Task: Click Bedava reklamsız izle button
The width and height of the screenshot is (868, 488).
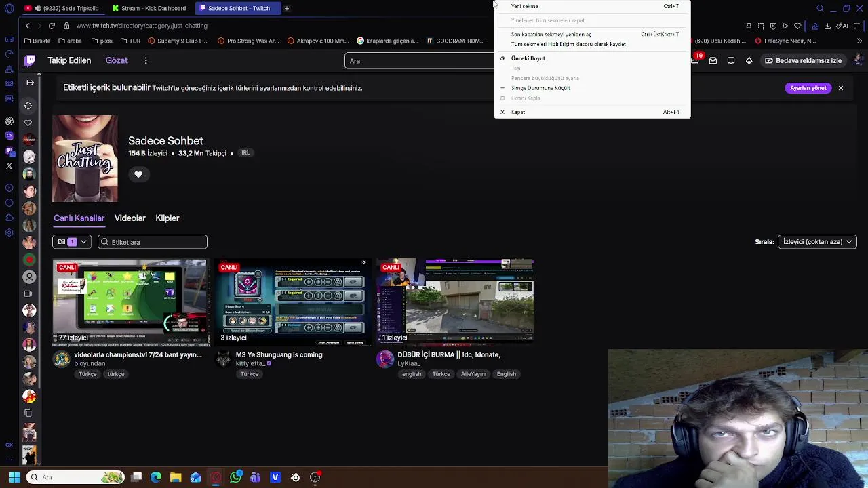Action: click(x=804, y=60)
